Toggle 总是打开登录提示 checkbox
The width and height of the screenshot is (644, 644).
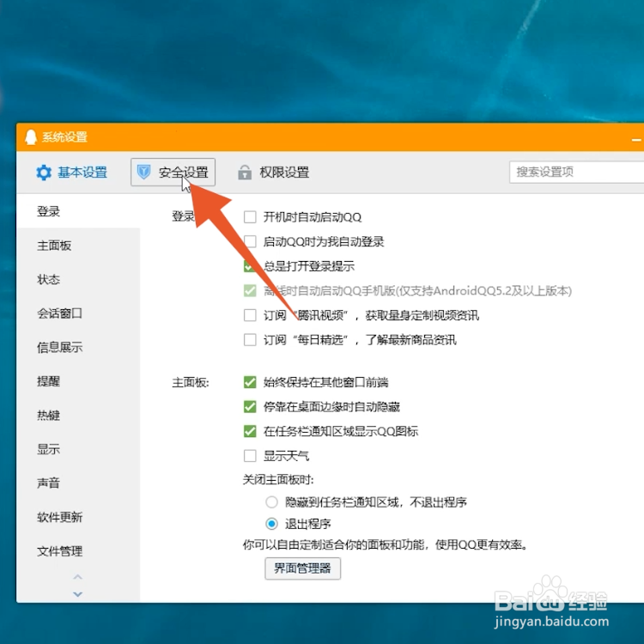(250, 266)
